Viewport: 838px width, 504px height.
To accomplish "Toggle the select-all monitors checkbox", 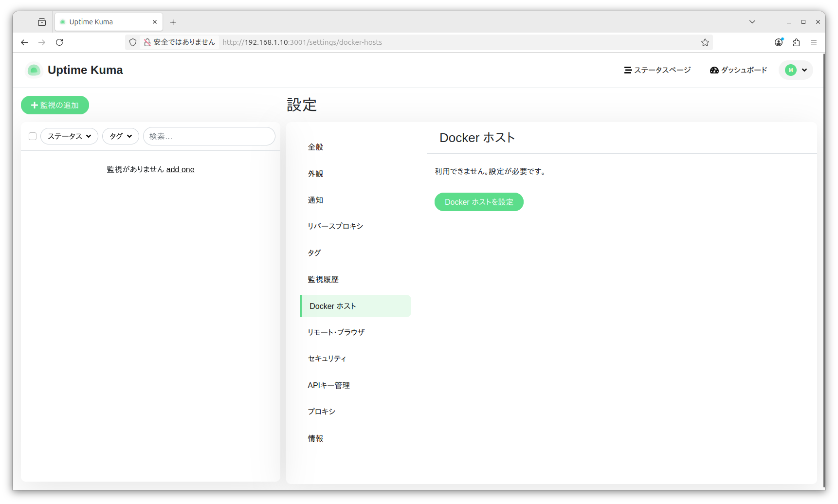I will coord(33,136).
